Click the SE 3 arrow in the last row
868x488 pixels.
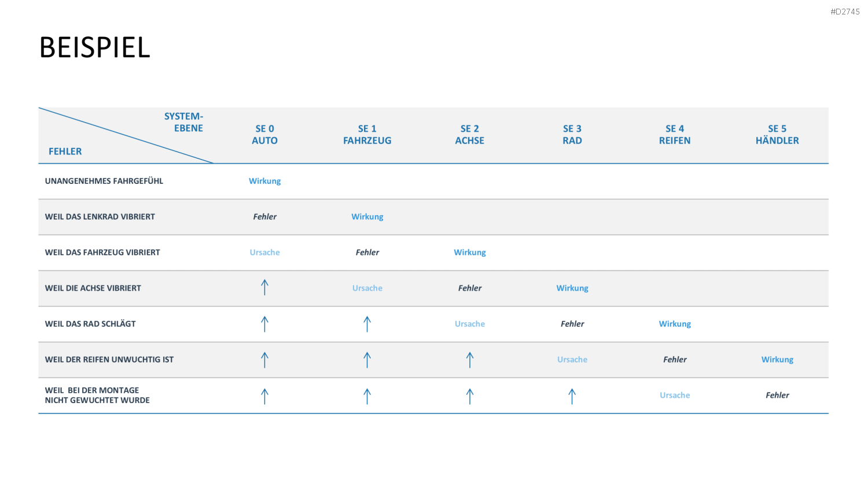[572, 396]
